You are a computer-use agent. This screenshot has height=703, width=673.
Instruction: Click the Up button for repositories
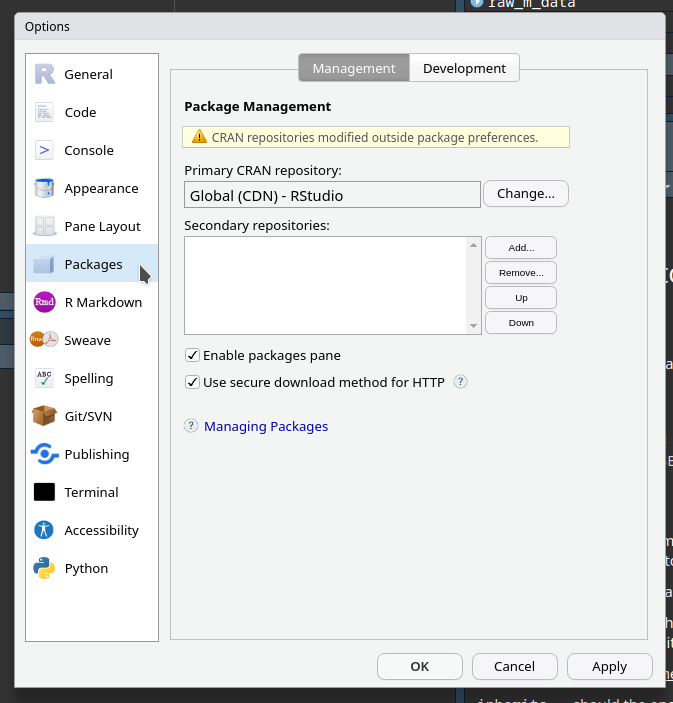click(521, 298)
